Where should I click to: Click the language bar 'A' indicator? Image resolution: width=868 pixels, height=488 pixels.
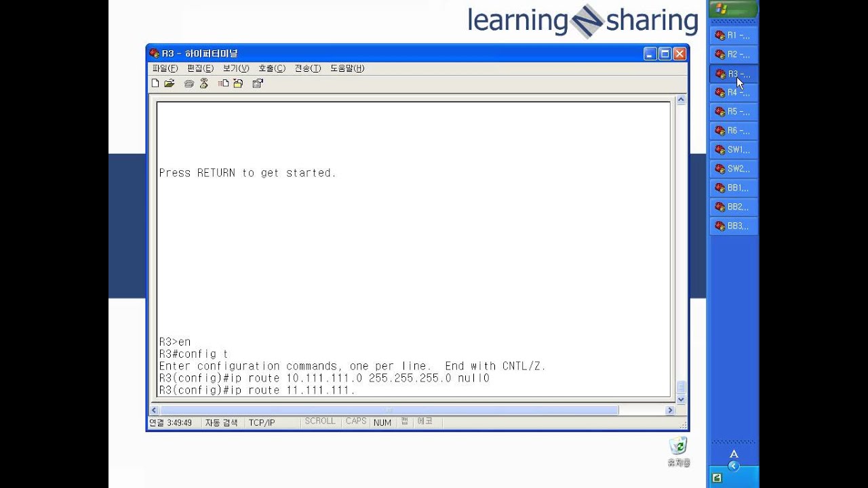pos(733,454)
